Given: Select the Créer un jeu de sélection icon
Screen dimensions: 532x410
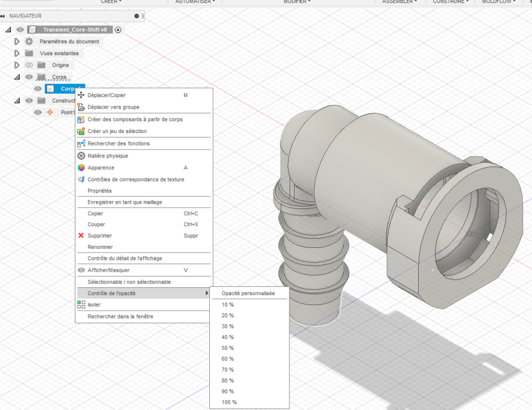Looking at the screenshot, I should (x=81, y=131).
